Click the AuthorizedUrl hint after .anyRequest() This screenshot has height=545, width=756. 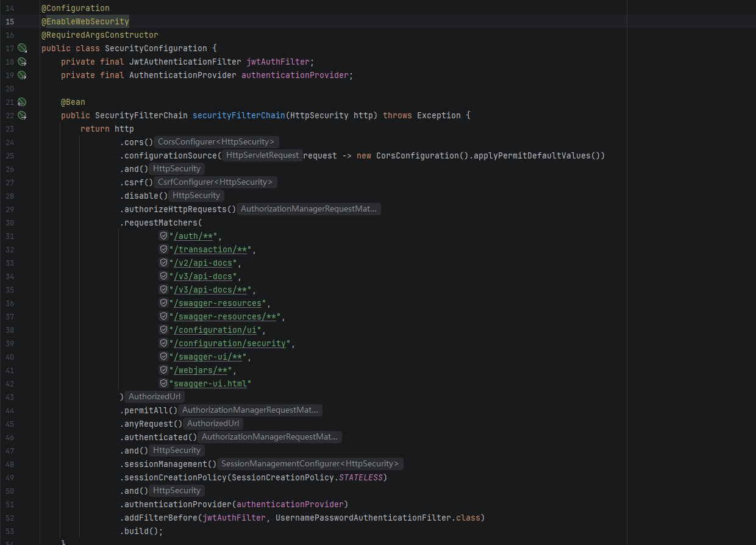(213, 424)
